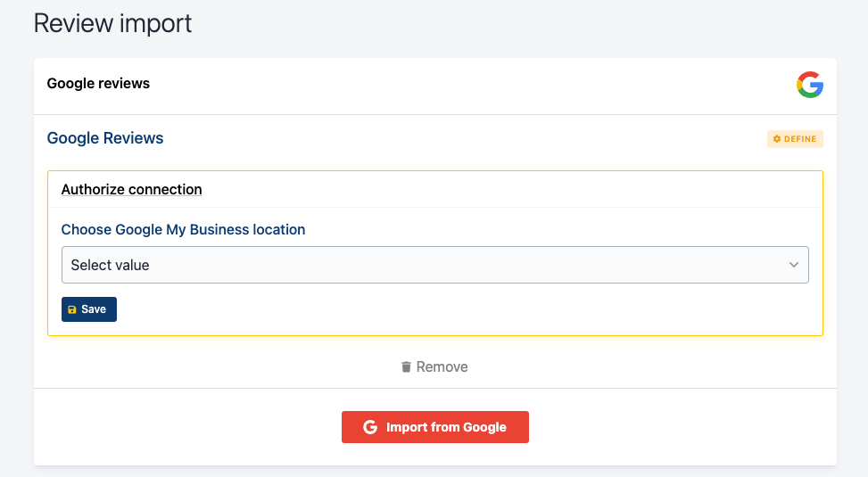
Task: Click the Authorize connection heading
Action: [132, 189]
